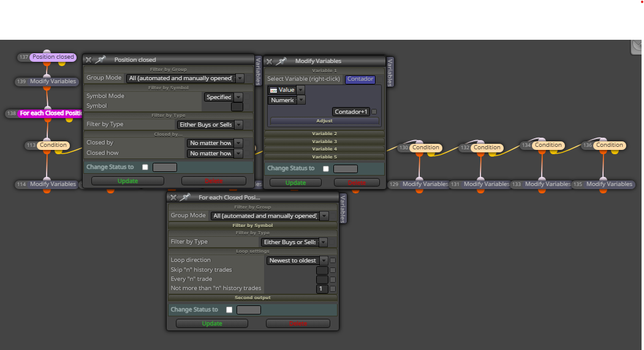Screen dimensions: 644x350
Task: Toggle checkbox next to Contador+1 field
Action: click(374, 111)
